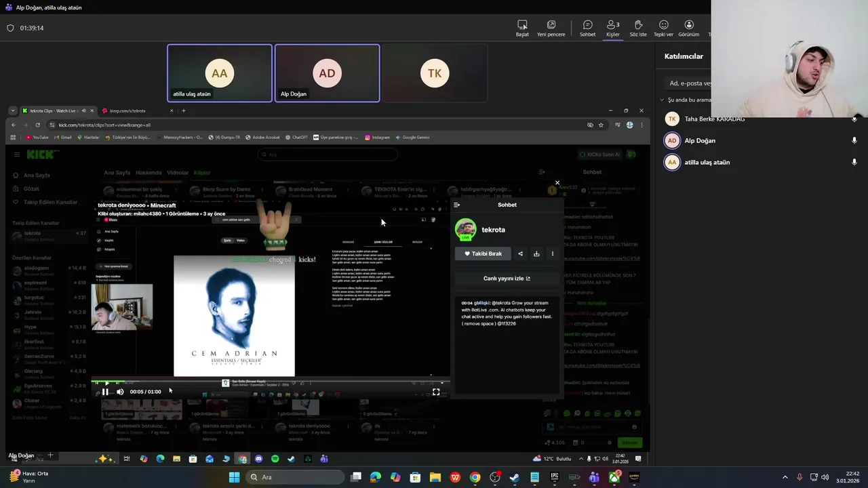Bookmark this page with star icon

601,125
